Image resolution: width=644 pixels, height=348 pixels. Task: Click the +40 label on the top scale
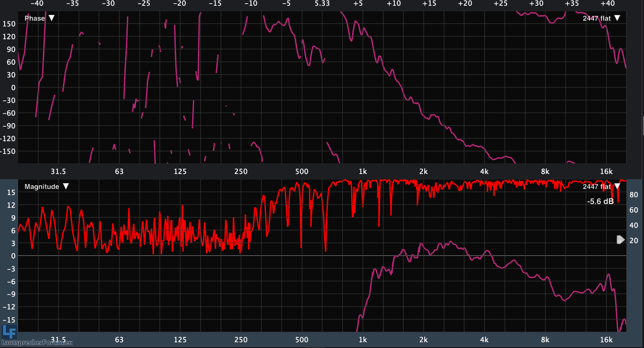coord(607,4)
